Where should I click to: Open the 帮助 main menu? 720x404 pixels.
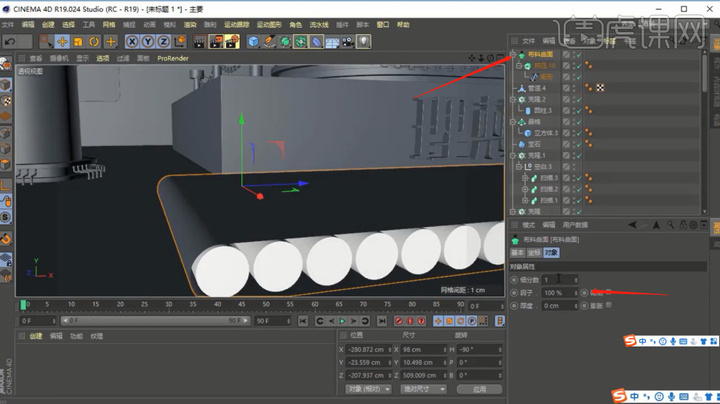pos(403,25)
